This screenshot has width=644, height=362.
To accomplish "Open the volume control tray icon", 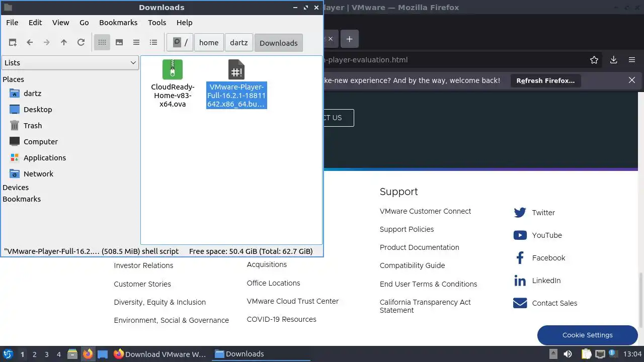I will click(x=568, y=354).
